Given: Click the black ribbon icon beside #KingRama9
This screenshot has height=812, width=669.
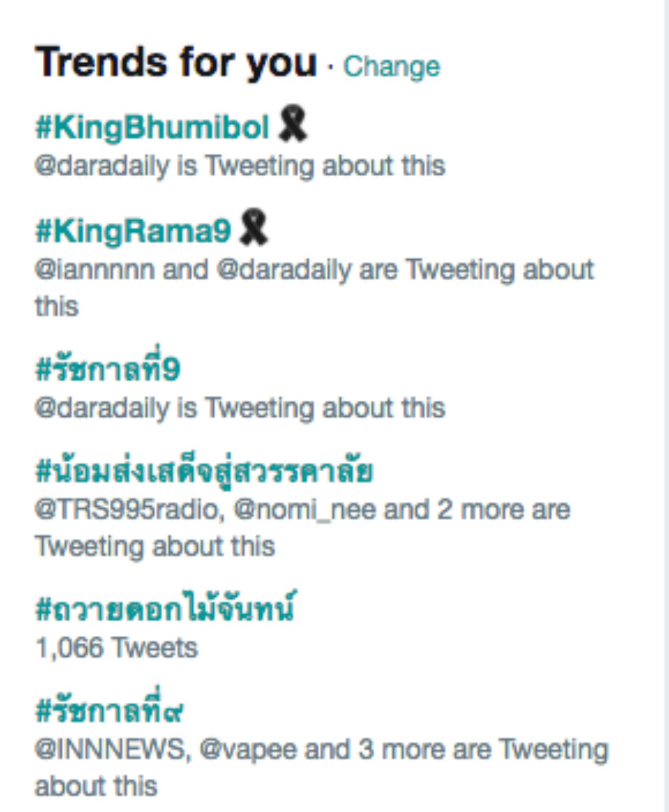Looking at the screenshot, I should [x=253, y=227].
